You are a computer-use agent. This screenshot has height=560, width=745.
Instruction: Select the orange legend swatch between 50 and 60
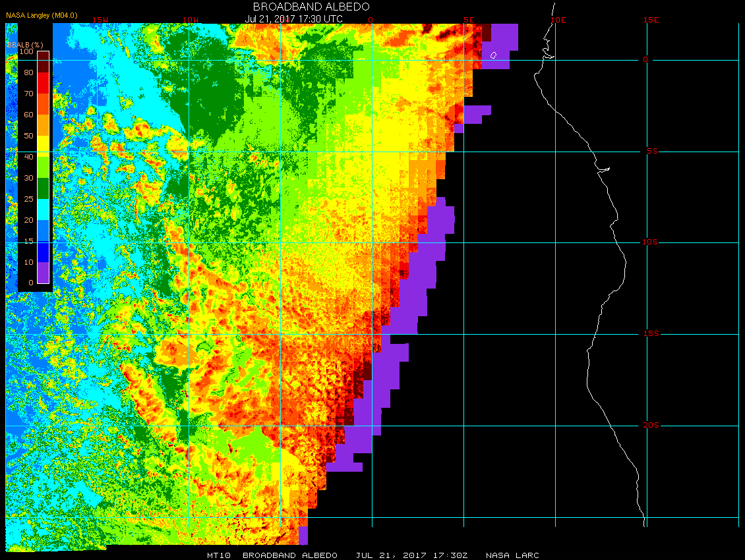point(44,125)
